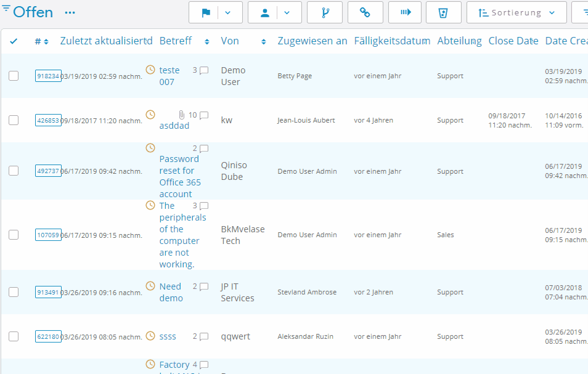Select the checkbox for ticket 426853
Viewport: 588px width, 374px height.
tap(14, 120)
